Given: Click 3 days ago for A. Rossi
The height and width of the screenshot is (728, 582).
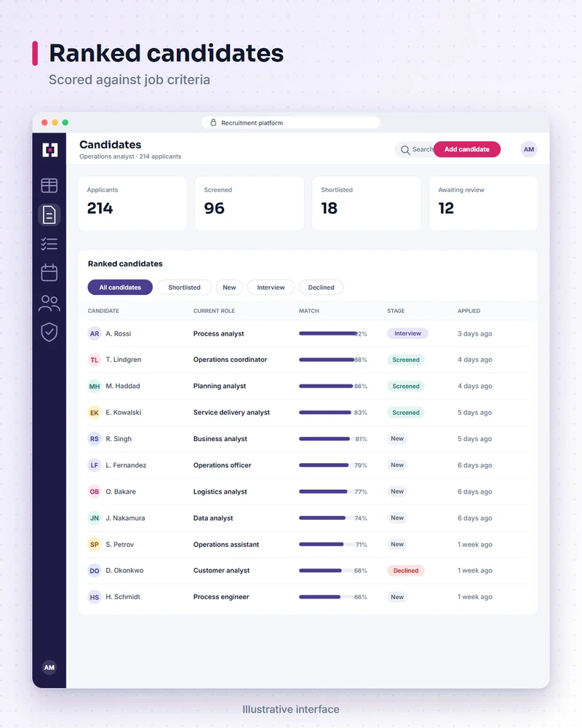Looking at the screenshot, I should (x=475, y=334).
